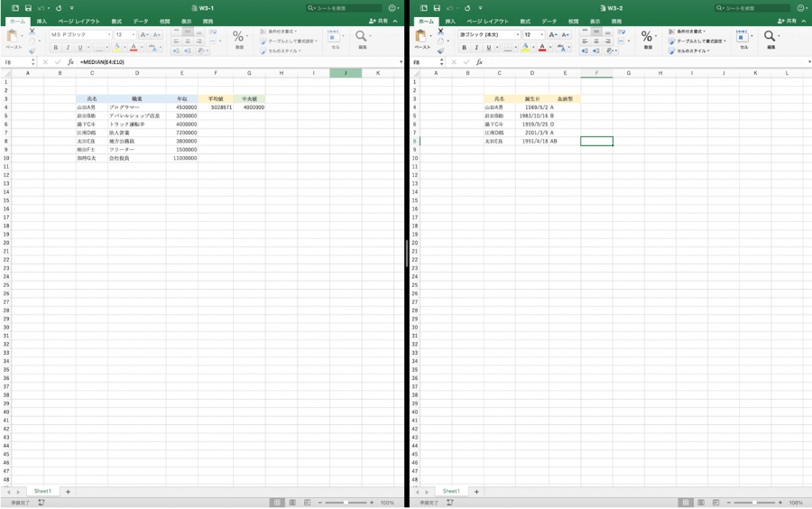The width and height of the screenshot is (812, 509).
Task: Click the center horizontal align icon in W3-1
Action: [188, 42]
